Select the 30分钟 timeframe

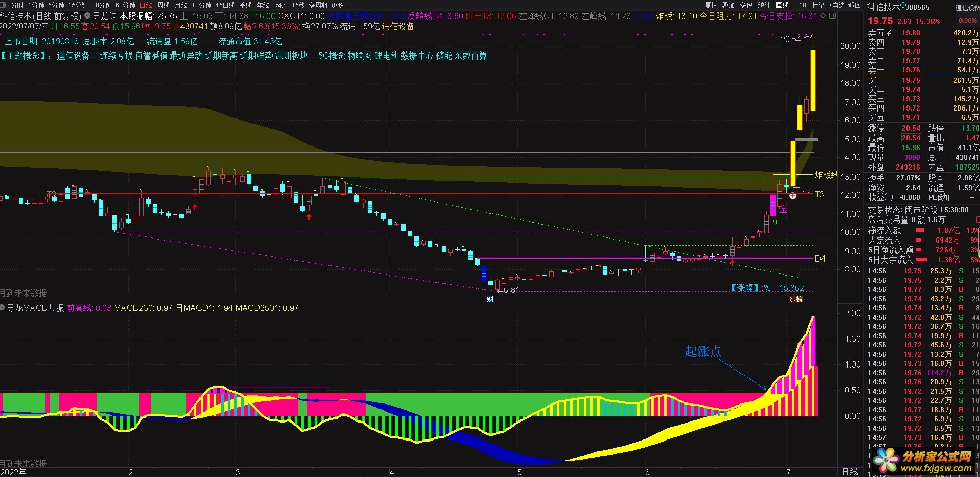tap(102, 5)
